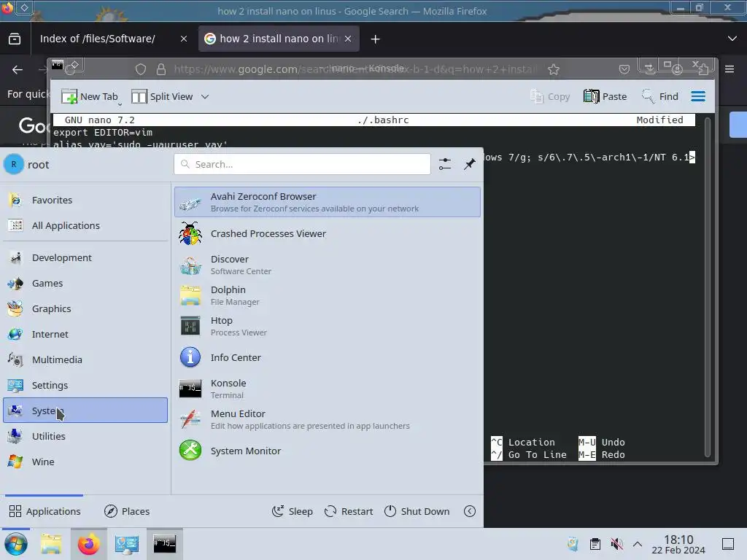Open launcher configure settings icon
Screen dimensions: 747x560
point(445,164)
